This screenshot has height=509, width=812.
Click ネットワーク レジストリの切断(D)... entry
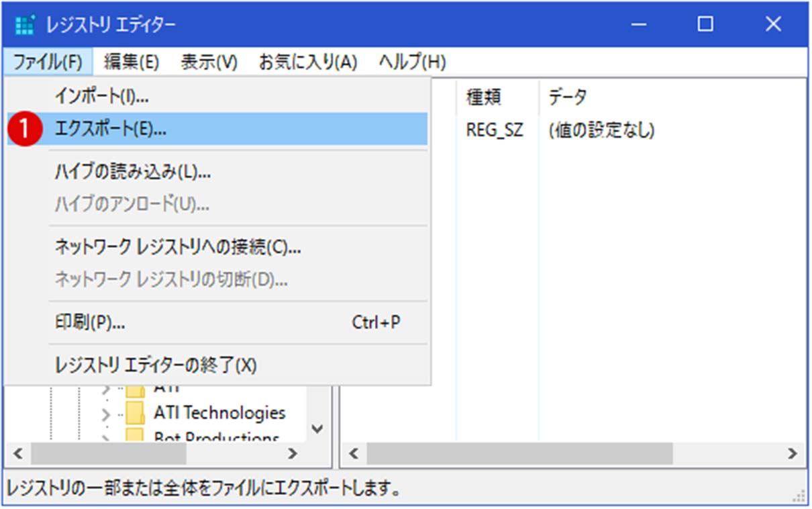coord(217,279)
